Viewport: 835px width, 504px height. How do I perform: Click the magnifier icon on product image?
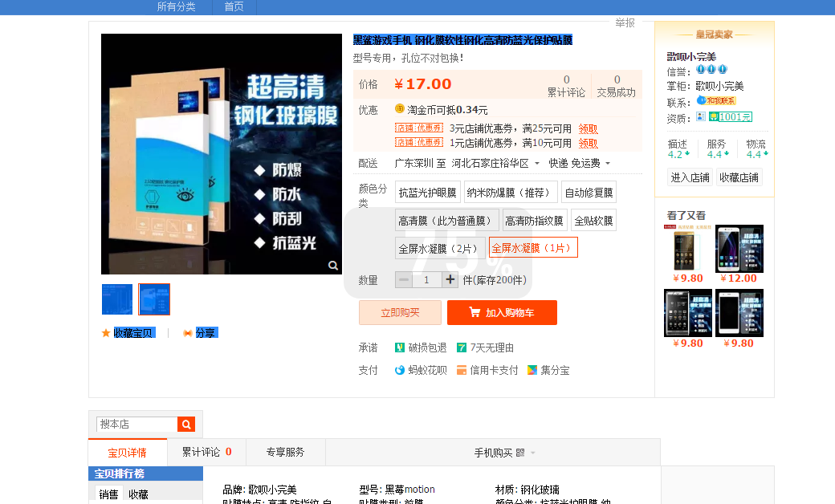[x=333, y=266]
